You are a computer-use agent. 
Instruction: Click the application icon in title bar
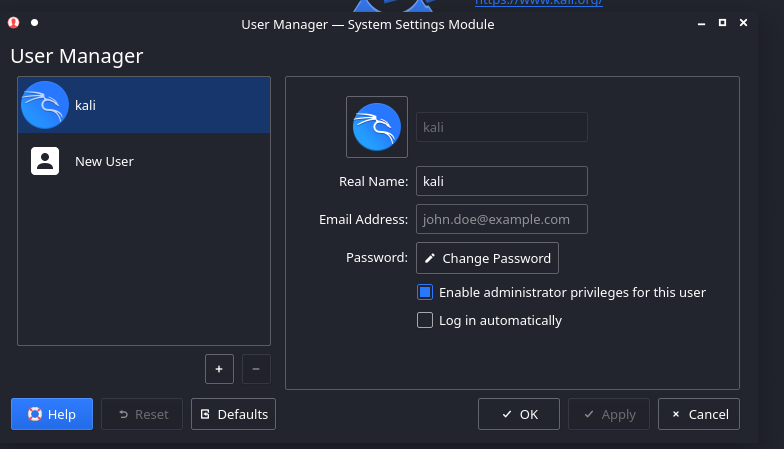click(14, 22)
